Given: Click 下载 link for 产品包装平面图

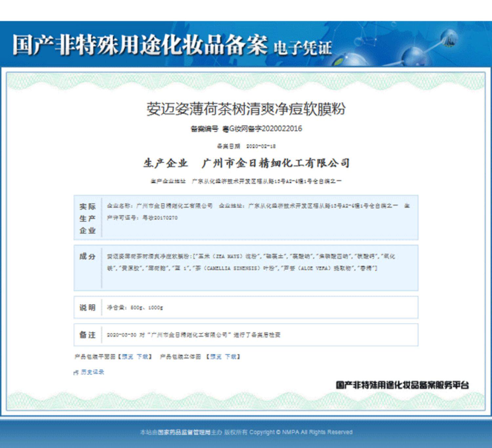Looking at the screenshot, I should click(142, 356).
